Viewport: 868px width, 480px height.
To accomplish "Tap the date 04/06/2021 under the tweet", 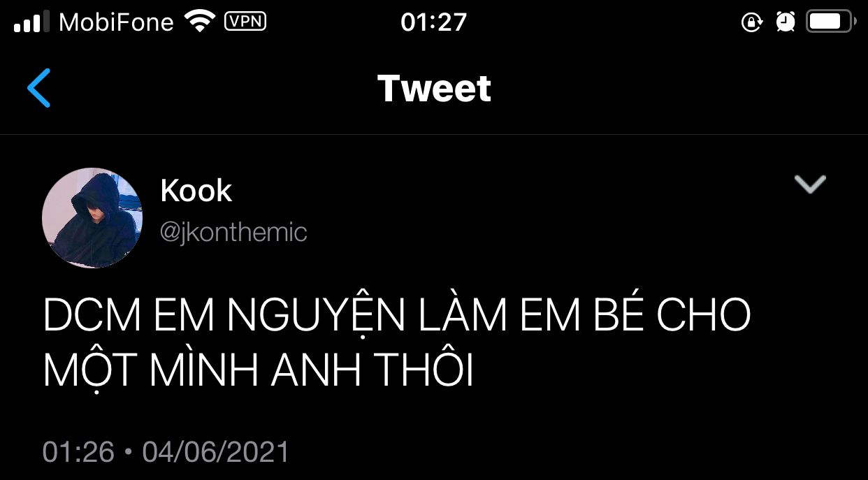I will click(x=215, y=451).
